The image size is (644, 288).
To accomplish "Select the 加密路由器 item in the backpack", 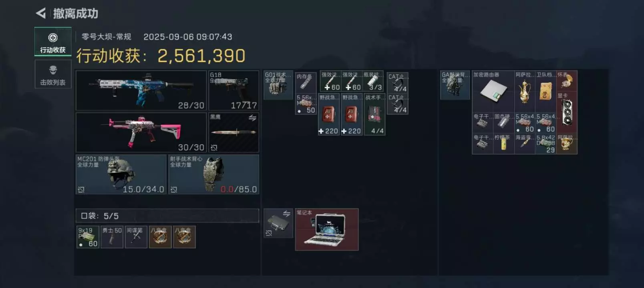I will (x=493, y=91).
